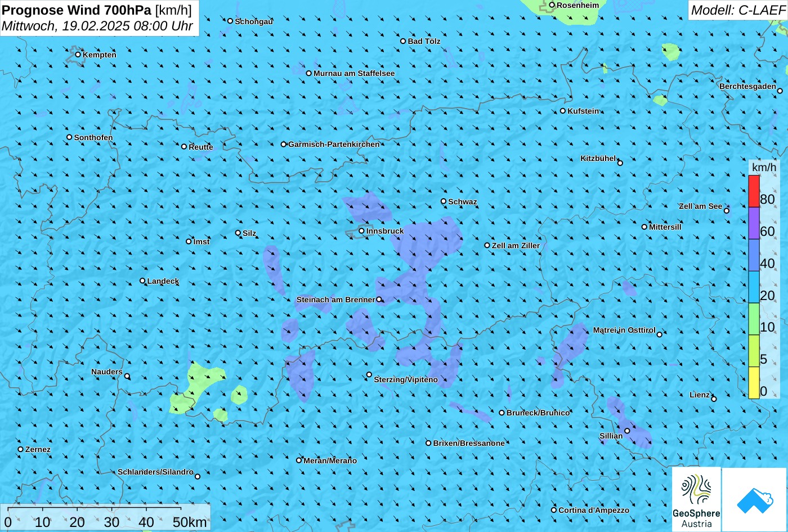Click the Meran/Merano label
788x532 pixels.
pyautogui.click(x=330, y=461)
